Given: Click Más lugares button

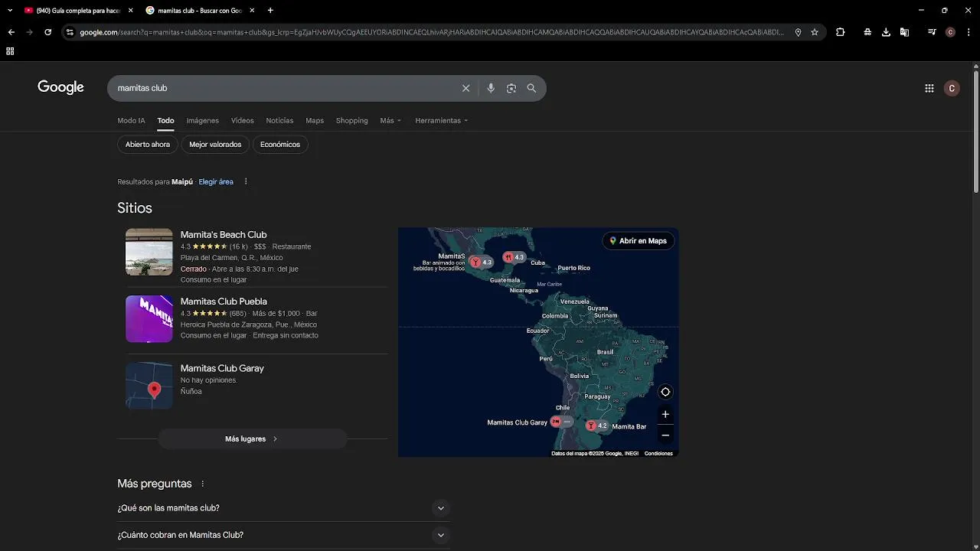Looking at the screenshot, I should click(x=252, y=439).
